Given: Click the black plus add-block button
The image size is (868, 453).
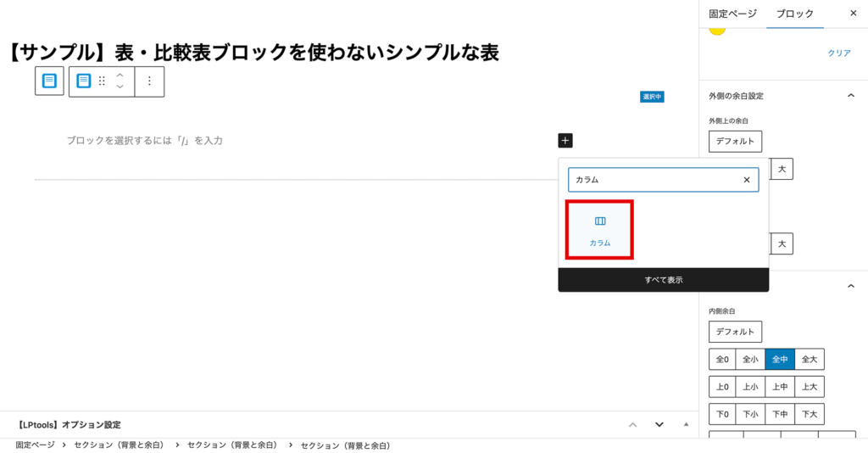Looking at the screenshot, I should coord(565,141).
